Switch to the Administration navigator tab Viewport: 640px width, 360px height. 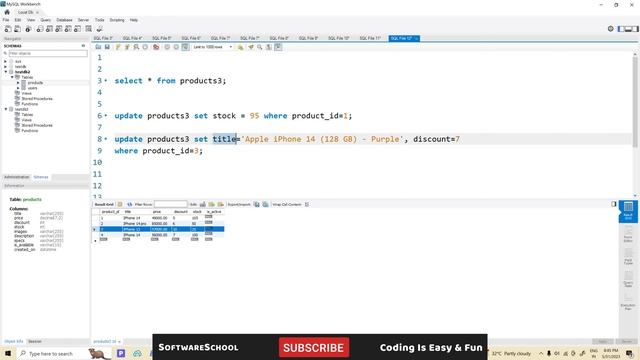point(16,177)
